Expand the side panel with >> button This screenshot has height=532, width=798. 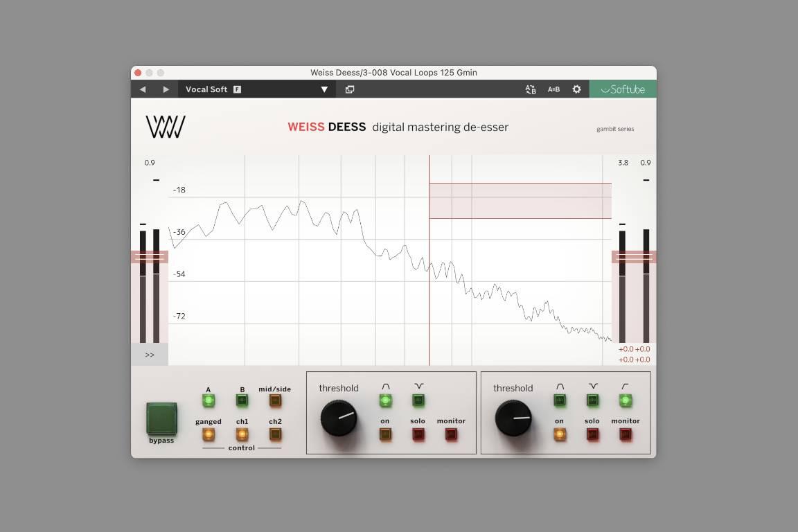[150, 355]
